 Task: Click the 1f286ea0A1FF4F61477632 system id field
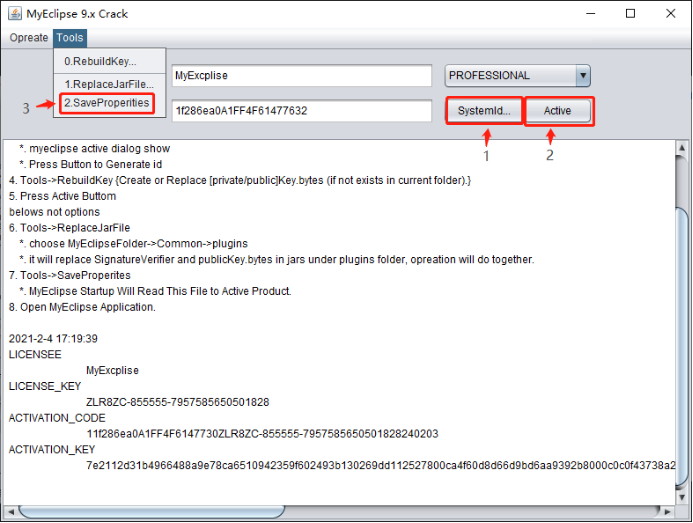pos(302,111)
